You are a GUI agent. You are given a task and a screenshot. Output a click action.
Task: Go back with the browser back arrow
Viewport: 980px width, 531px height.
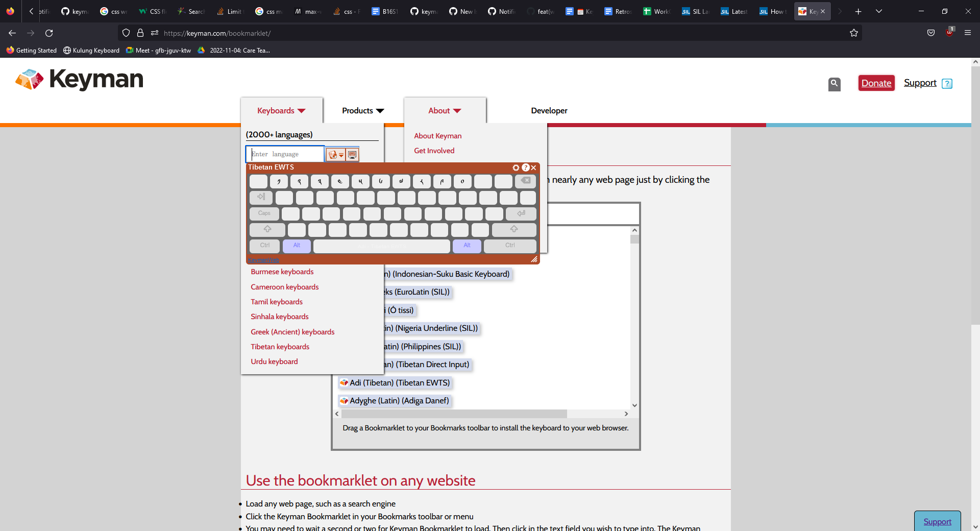point(12,33)
